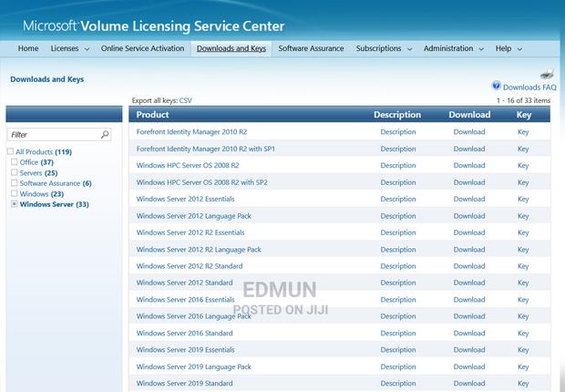Screen dimensions: 565x392
Task: Check the Windows (23) checkbox
Action: [x=14, y=193]
